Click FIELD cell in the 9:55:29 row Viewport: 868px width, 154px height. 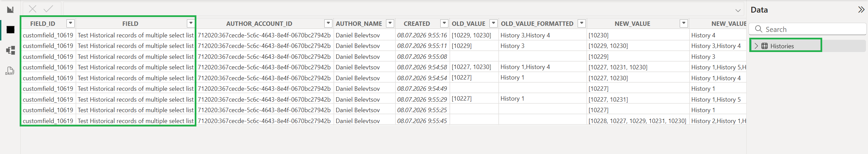pyautogui.click(x=135, y=99)
